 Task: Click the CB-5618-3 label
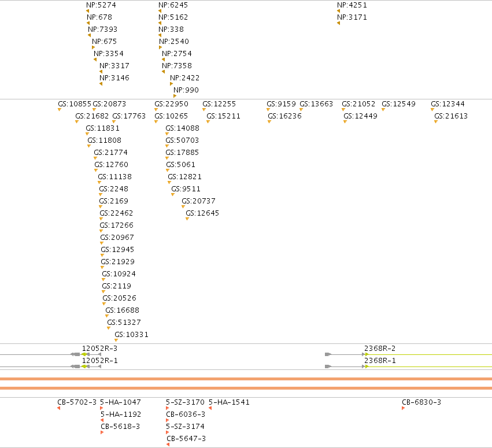(x=120, y=427)
